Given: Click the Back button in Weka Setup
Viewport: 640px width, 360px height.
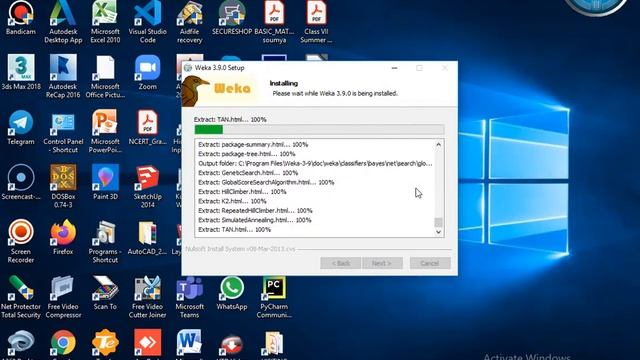Looking at the screenshot, I should click(340, 263).
